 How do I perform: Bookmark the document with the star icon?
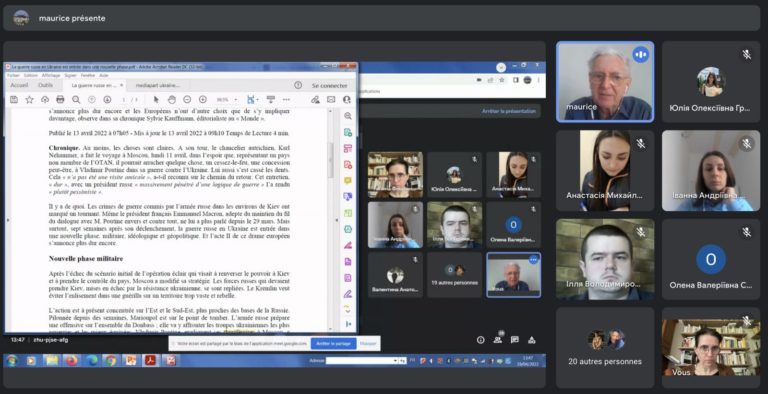[29, 99]
